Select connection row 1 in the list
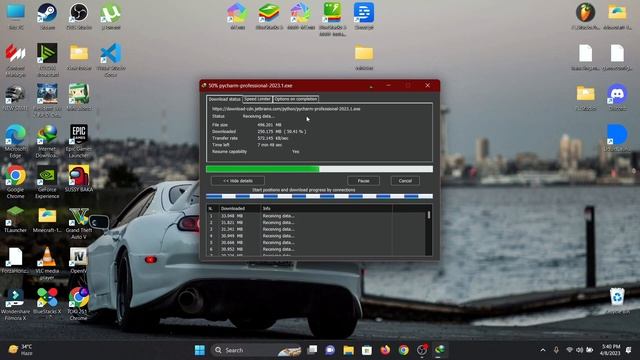The width and height of the screenshot is (640, 360). (x=316, y=216)
